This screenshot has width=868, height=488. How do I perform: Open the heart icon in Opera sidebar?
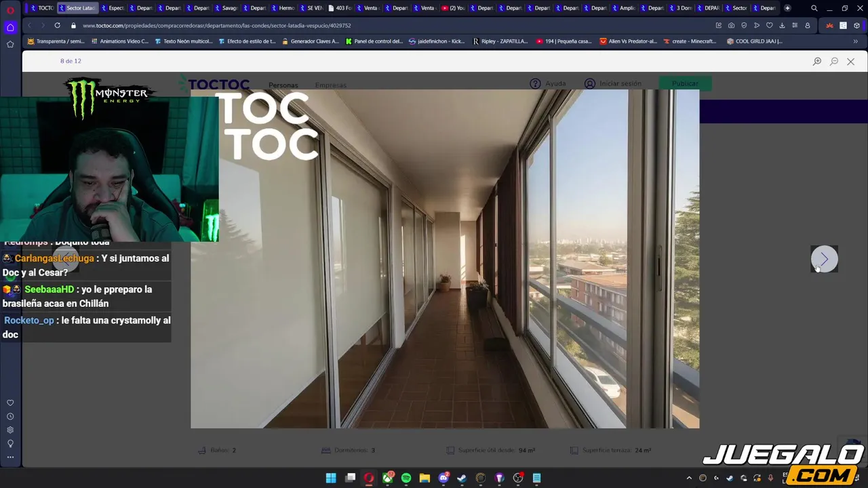[x=10, y=403]
